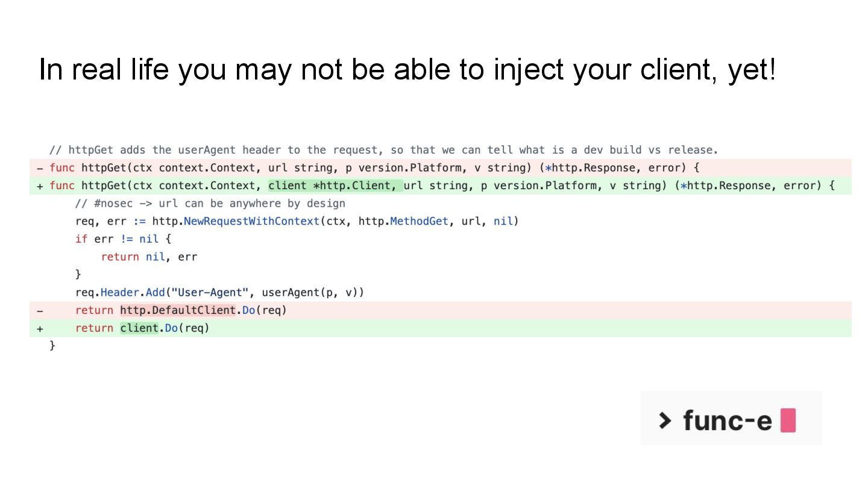Screen dimensions: 868x488
Task: Click the minus marker before return http.DefaultClient
Action: 40,311
